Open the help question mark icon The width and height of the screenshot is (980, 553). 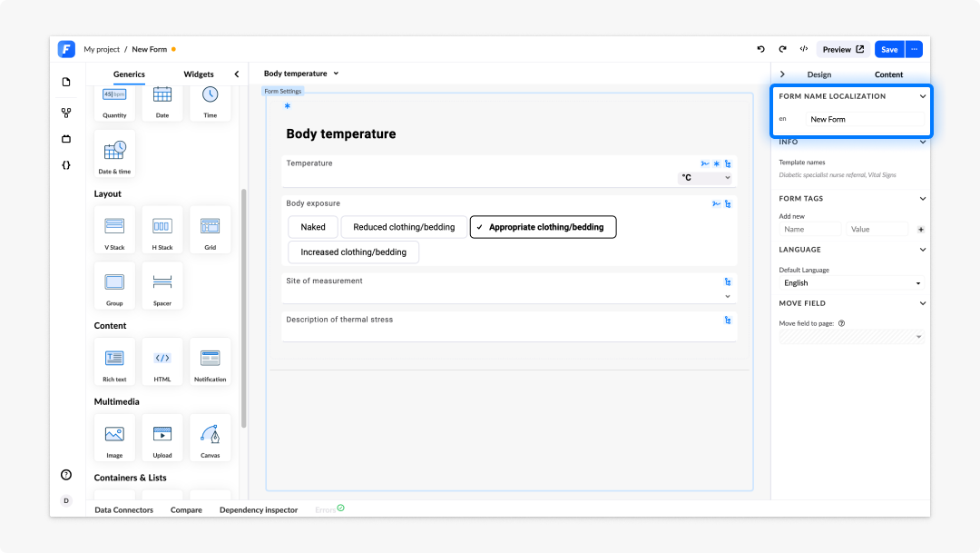click(66, 475)
